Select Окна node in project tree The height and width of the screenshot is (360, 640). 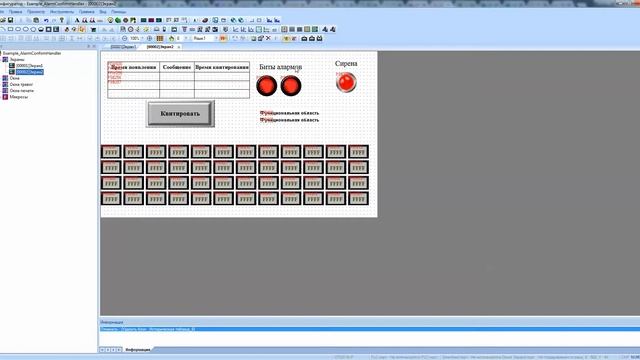[x=14, y=78]
